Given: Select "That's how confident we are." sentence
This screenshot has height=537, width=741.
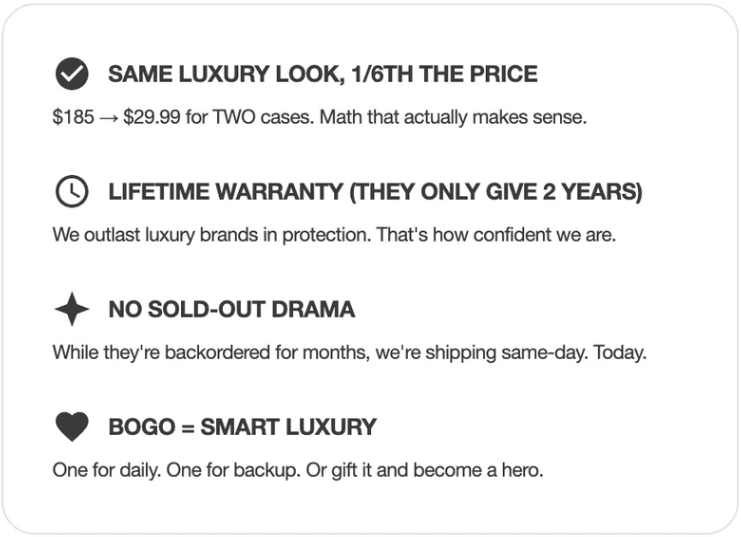Looking at the screenshot, I should click(496, 236).
